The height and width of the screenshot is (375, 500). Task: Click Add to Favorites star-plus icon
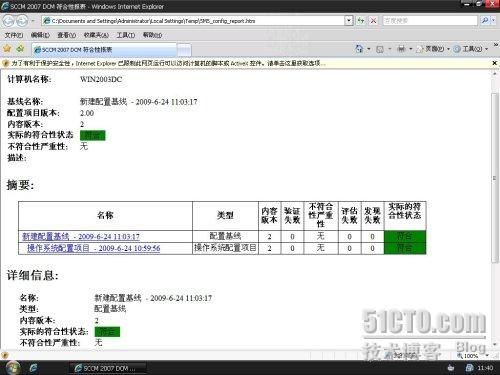pyautogui.click(x=20, y=49)
